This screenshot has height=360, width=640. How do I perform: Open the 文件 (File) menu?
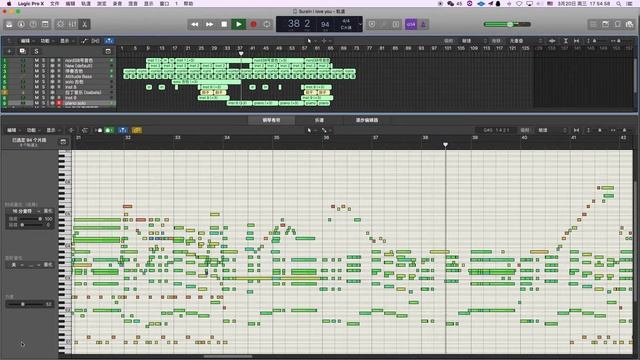tap(54, 3)
